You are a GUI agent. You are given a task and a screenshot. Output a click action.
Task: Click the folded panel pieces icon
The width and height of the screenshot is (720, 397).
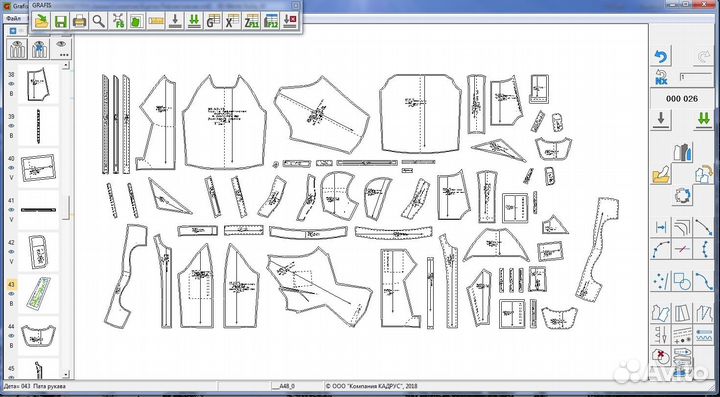(682, 313)
